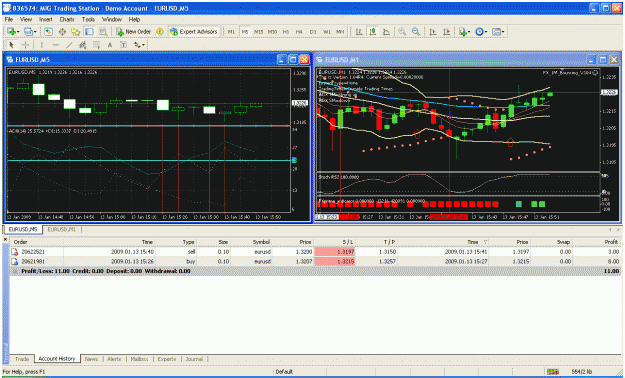Viewport: 625px width, 378px height.
Task: Open the Insert menu
Action: point(45,19)
